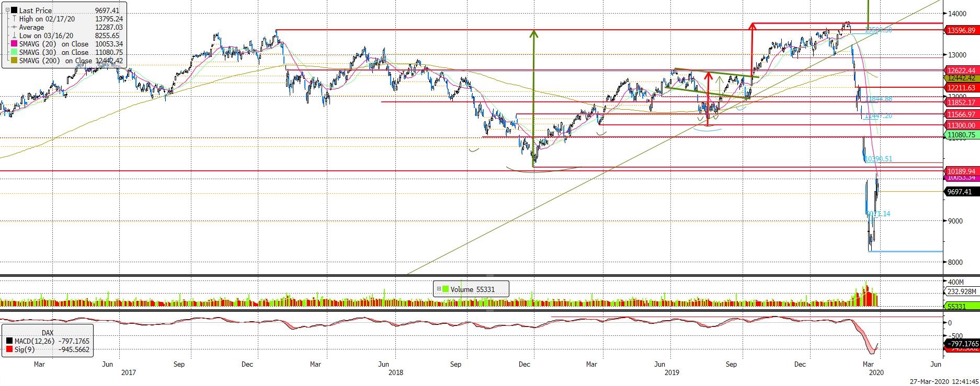This screenshot has width=980, height=386.
Task: Click the 2020 year label on time axis
Action: [876, 372]
